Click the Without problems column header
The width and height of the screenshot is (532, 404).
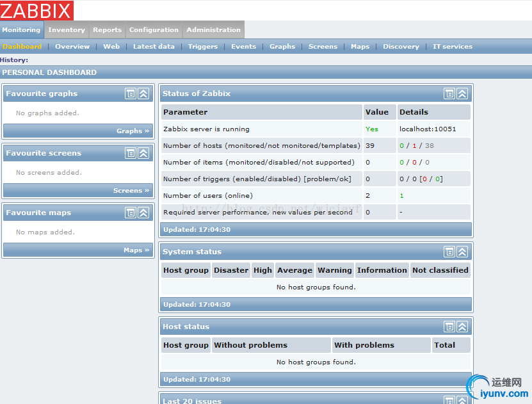(271, 345)
